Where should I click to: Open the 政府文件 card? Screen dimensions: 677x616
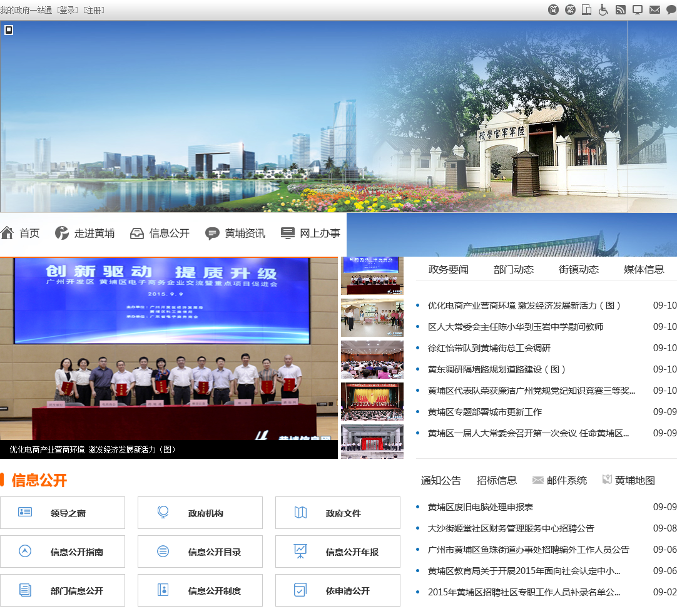338,513
